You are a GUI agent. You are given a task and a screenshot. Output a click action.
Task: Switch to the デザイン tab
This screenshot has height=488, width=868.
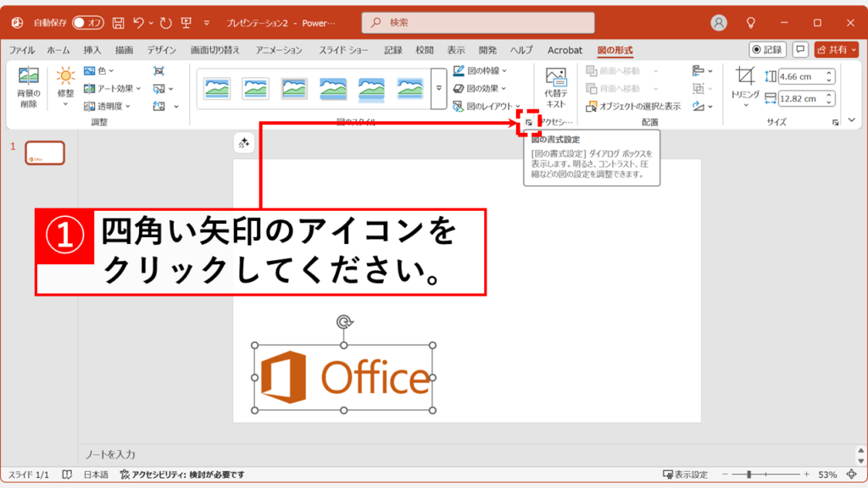(x=161, y=50)
